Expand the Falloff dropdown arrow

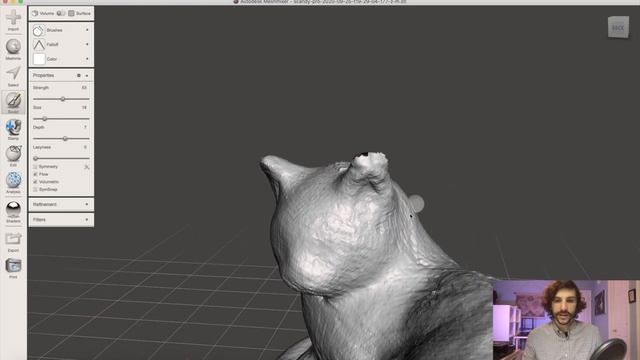(x=87, y=44)
